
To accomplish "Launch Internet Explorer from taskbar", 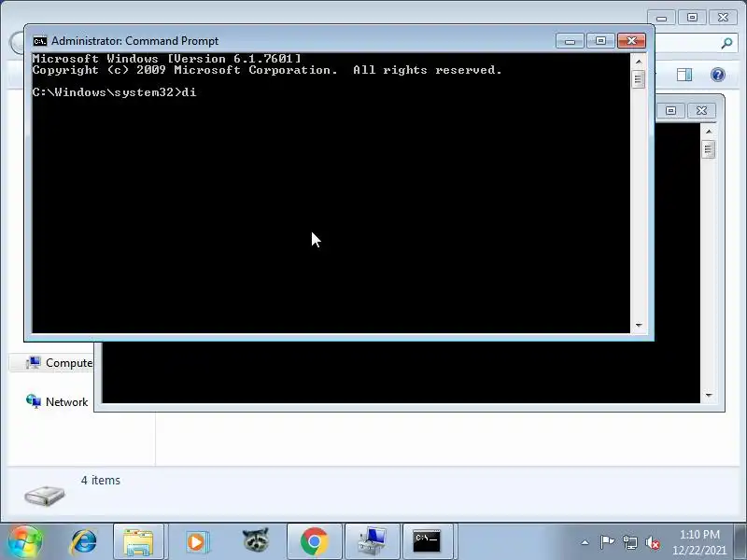I will (83, 542).
